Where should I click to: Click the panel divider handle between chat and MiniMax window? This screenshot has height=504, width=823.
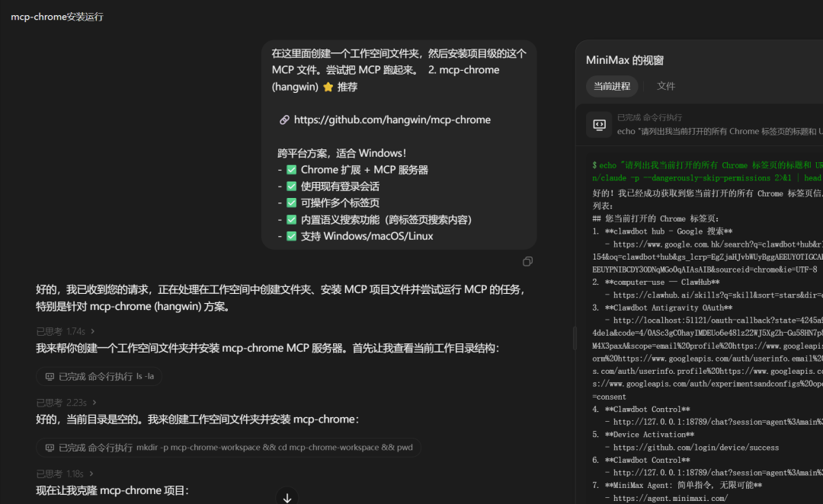(x=575, y=338)
